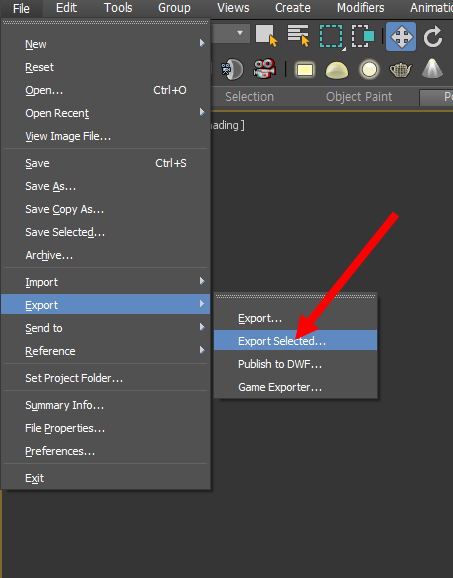
Task: Open File Properties... menu entry
Action: pos(106,428)
